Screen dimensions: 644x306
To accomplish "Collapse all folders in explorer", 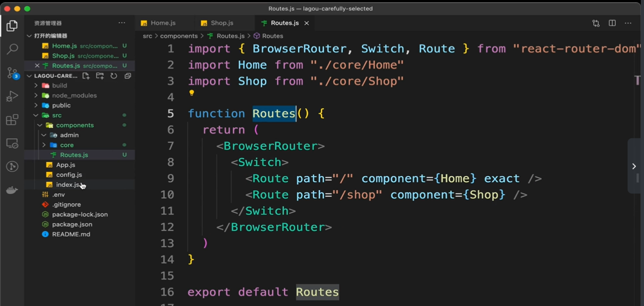I will point(128,76).
